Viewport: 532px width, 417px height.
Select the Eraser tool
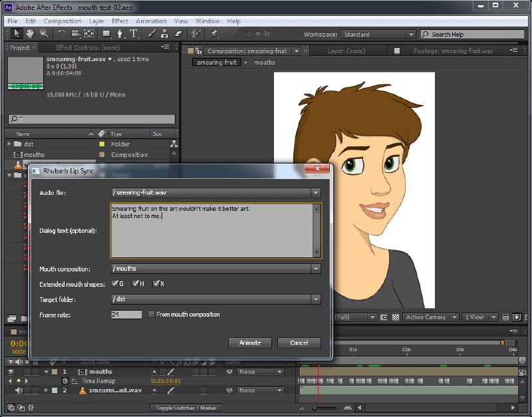(x=178, y=34)
